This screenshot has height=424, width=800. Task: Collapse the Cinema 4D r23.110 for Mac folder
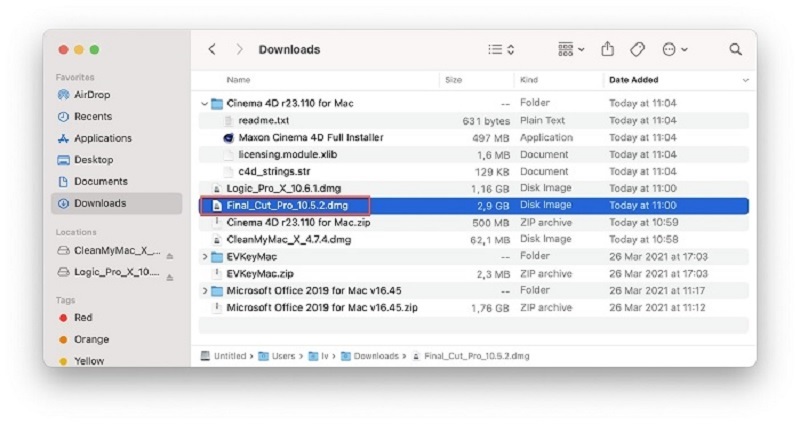(x=204, y=104)
